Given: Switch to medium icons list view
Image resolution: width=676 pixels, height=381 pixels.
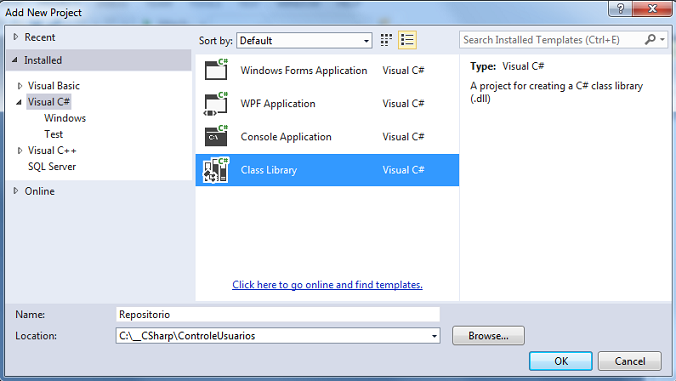Looking at the screenshot, I should tap(407, 40).
